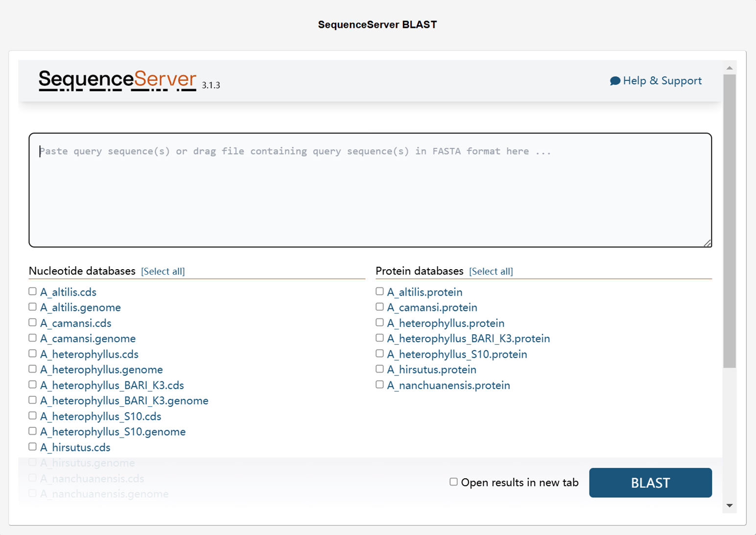
Task: Enable A_altilis.genome nucleotide database
Action: coord(33,307)
